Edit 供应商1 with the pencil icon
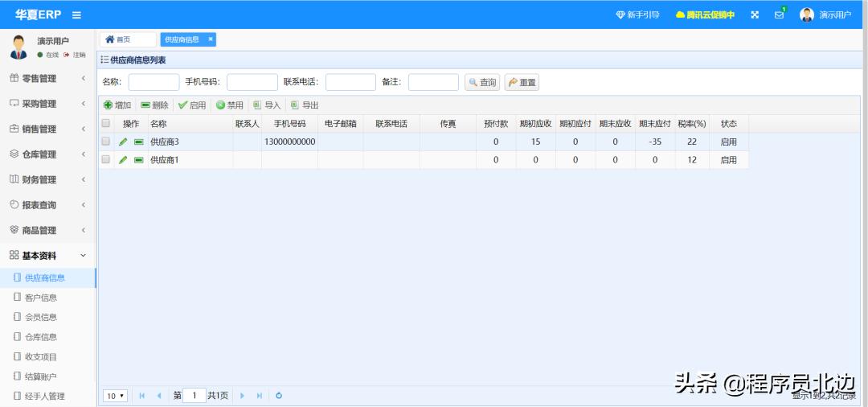Screen dimensions: 868x407 (123, 160)
